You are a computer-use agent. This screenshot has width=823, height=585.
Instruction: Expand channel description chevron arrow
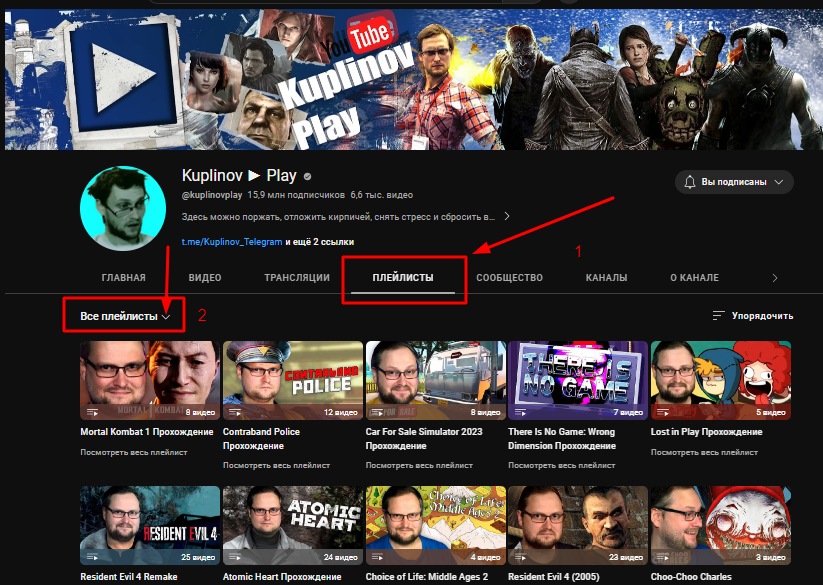[507, 216]
